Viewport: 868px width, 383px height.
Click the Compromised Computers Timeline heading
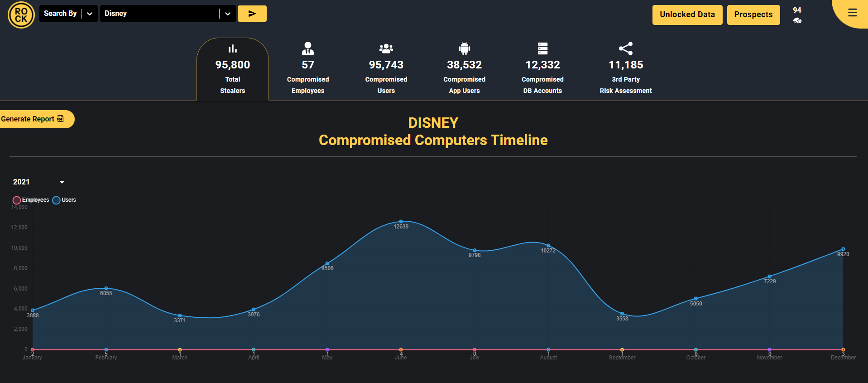click(433, 140)
